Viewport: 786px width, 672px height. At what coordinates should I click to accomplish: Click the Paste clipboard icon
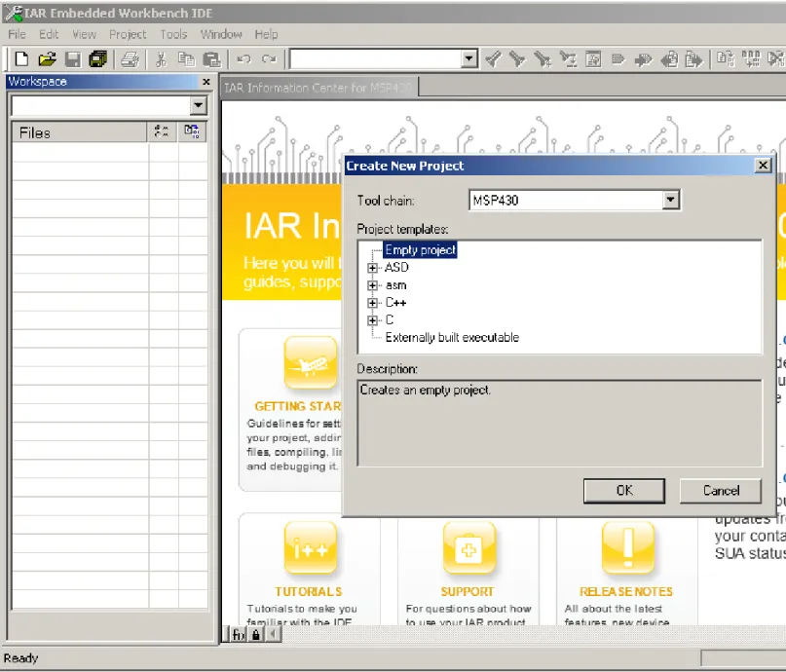(x=212, y=59)
